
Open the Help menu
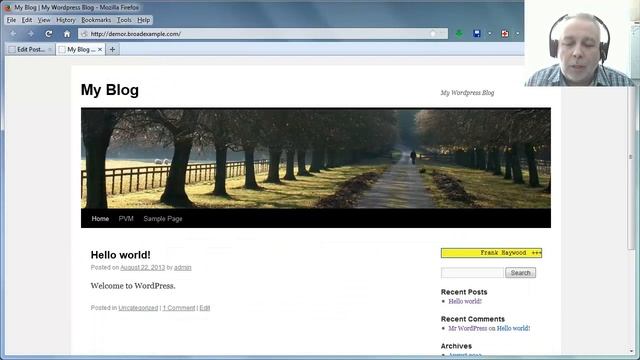143,20
